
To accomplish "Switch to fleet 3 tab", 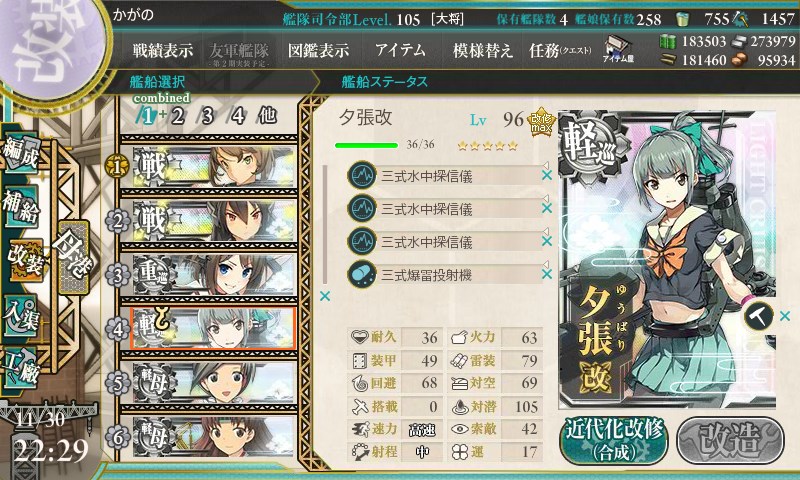I will [x=207, y=116].
